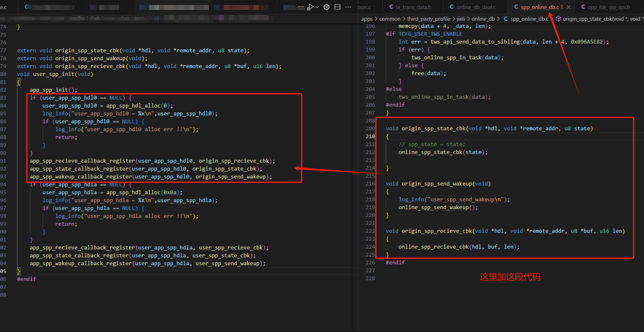644x332 pixels.
Task: Click '#else' directive on line 204
Action: 394,89
